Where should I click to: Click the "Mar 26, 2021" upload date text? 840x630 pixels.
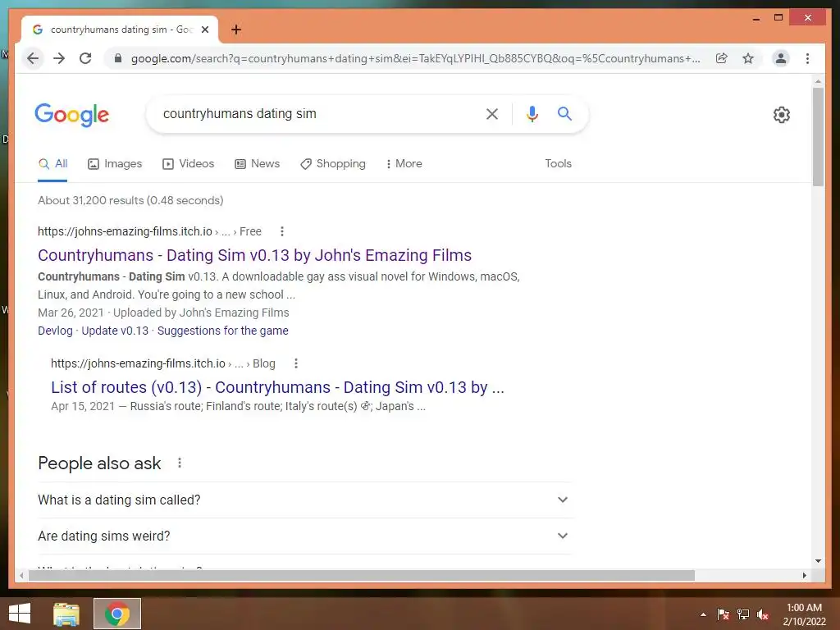coord(71,313)
